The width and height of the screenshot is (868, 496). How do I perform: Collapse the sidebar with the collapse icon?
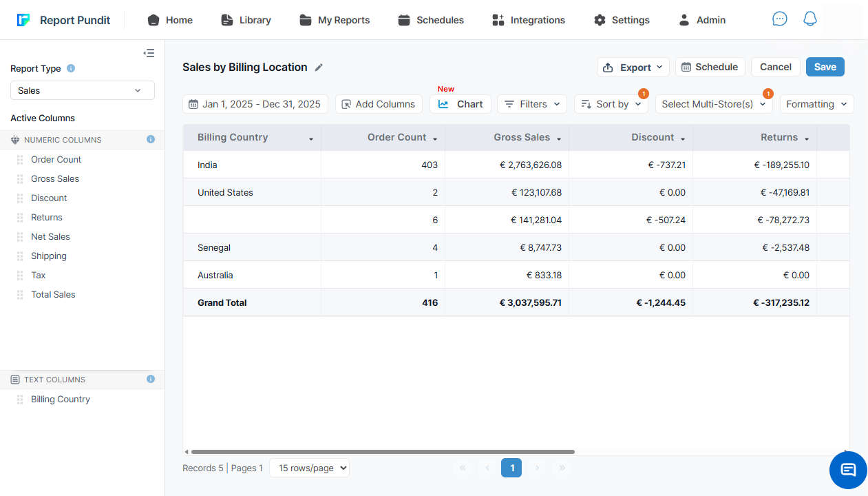point(149,53)
